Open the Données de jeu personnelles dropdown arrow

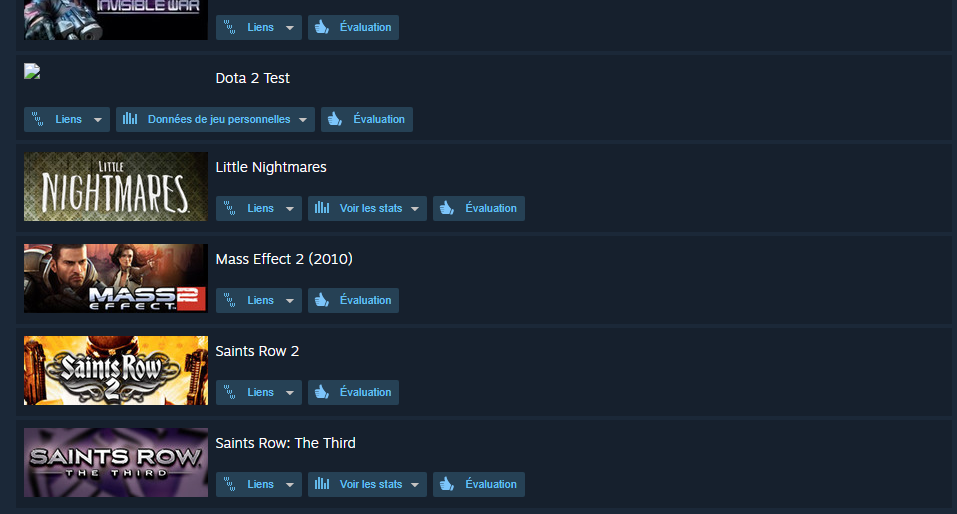coord(303,120)
